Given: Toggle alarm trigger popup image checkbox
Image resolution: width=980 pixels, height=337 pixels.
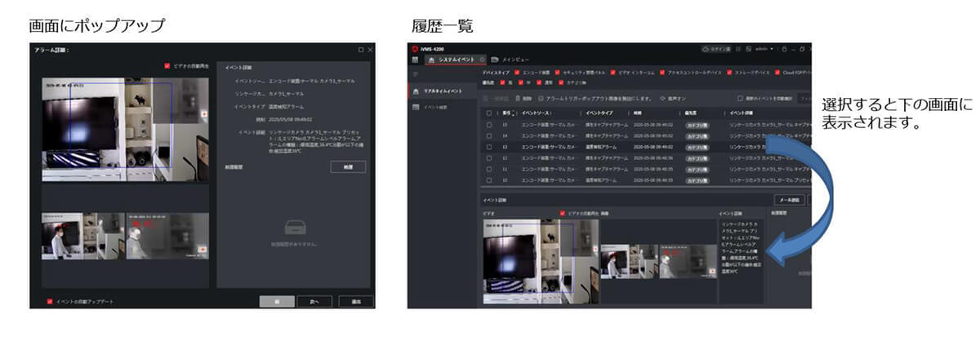Looking at the screenshot, I should coord(539,98).
